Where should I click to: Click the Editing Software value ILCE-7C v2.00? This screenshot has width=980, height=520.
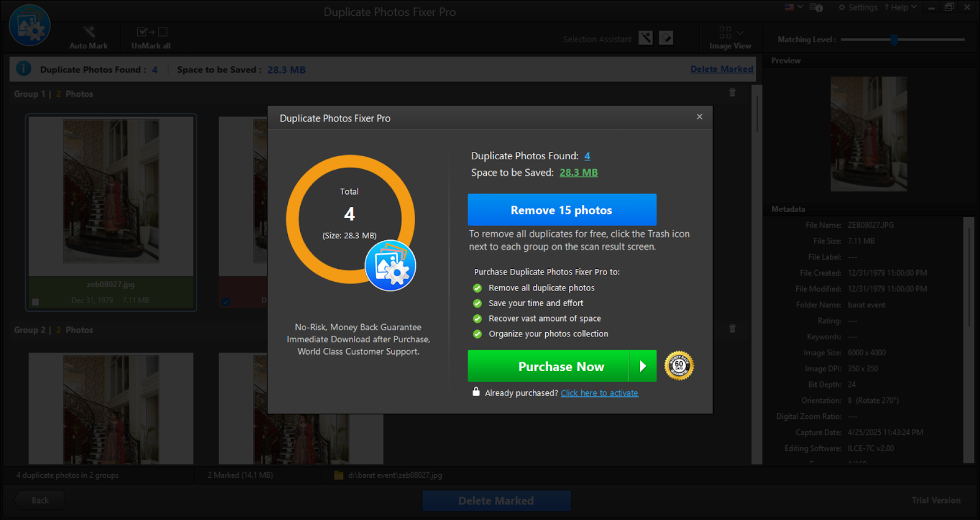point(870,448)
